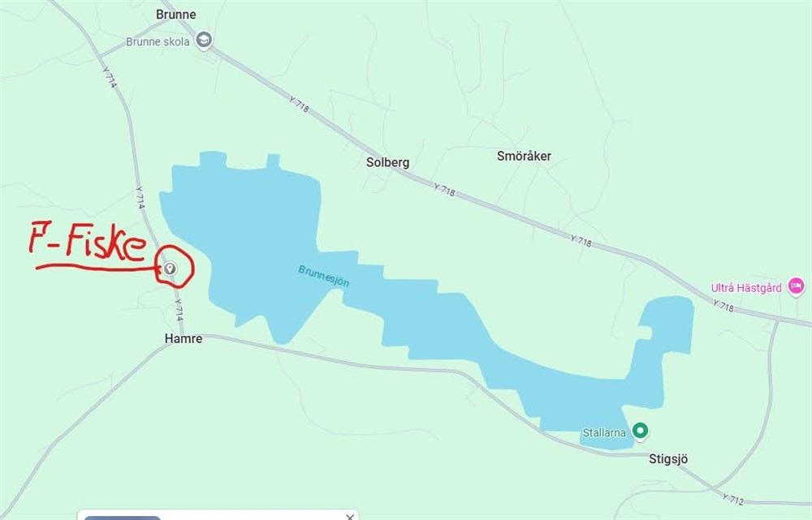Viewport: 812px width, 520px height.
Task: Select the Solberg place label
Action: click(x=387, y=162)
